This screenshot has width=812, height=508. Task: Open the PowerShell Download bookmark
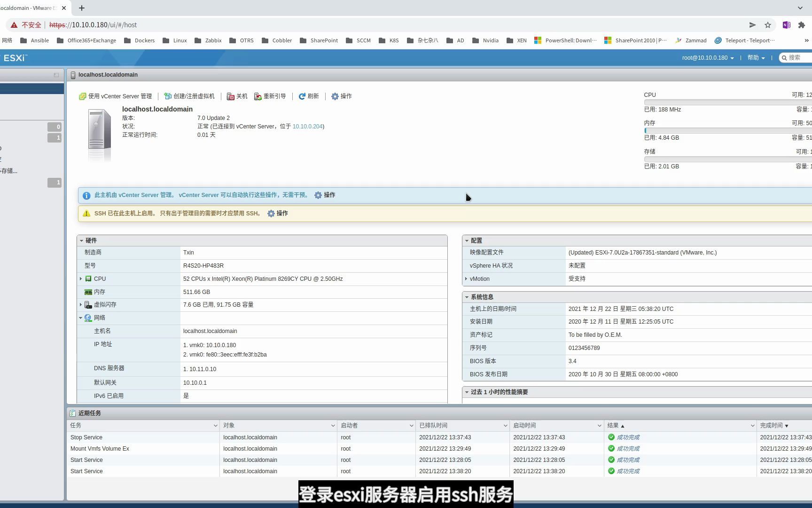coord(565,40)
